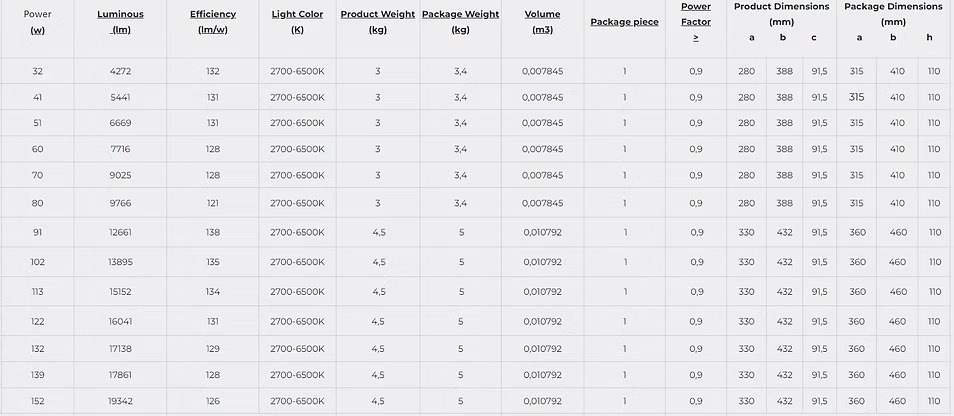The image size is (954, 416).
Task: Click the Package Dimensions (mm) header
Action: coord(893,14)
